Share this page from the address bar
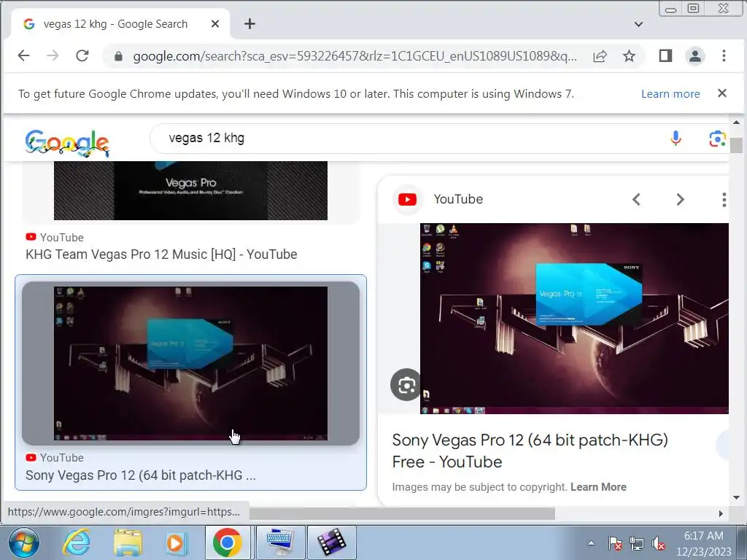Image resolution: width=747 pixels, height=560 pixels. [600, 56]
